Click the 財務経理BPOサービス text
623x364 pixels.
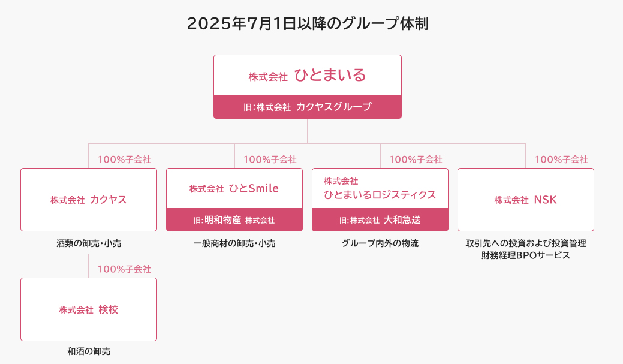[x=526, y=255]
